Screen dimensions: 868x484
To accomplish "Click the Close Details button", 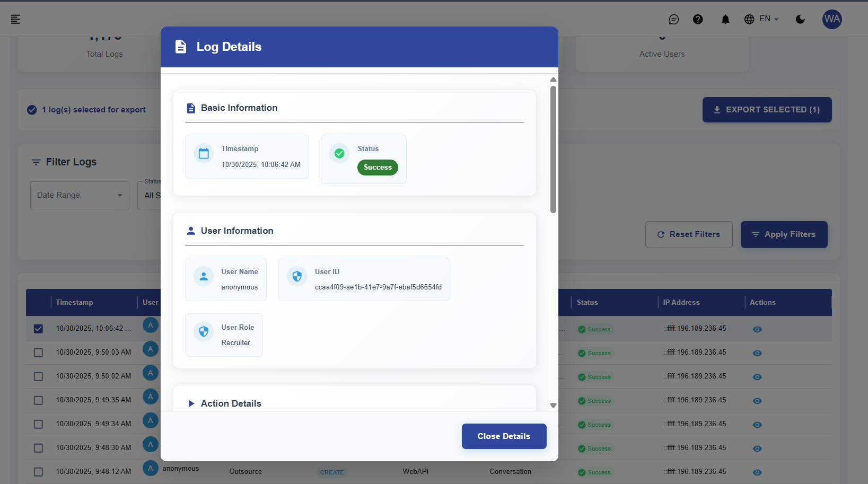I will 504,436.
